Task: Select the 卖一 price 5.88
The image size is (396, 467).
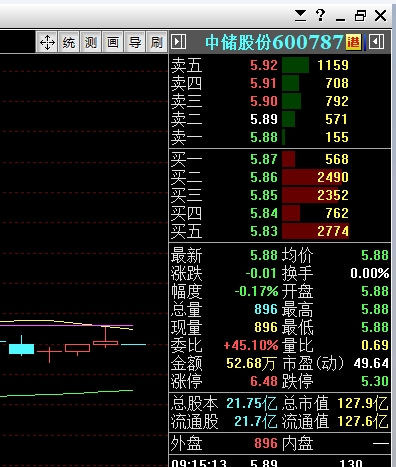Action: click(x=264, y=137)
